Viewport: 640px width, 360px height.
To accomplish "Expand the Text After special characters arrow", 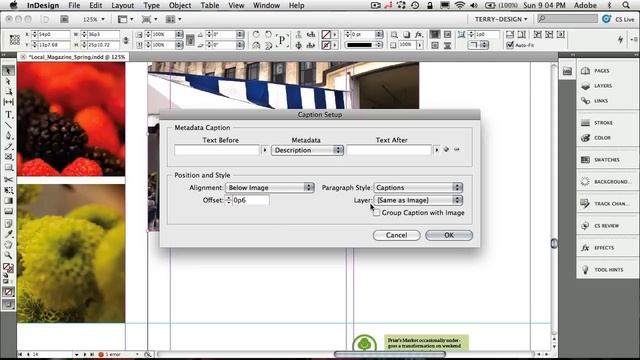I will (437, 150).
